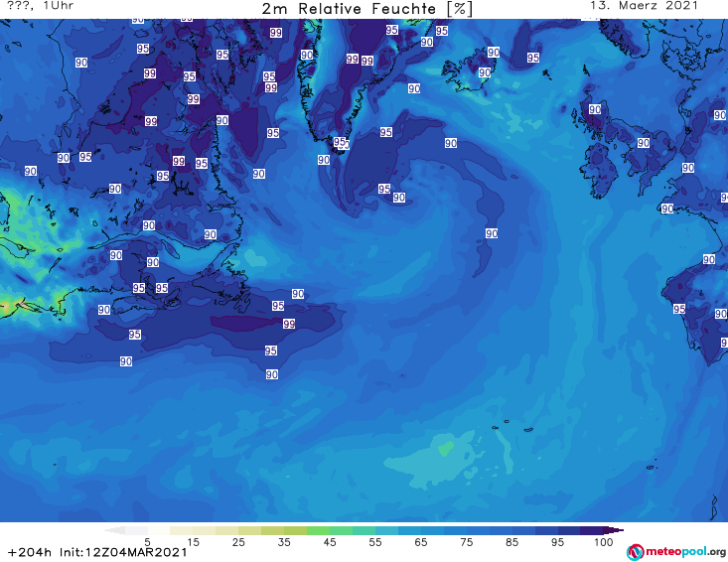Click the legend value 45

pyautogui.click(x=330, y=542)
